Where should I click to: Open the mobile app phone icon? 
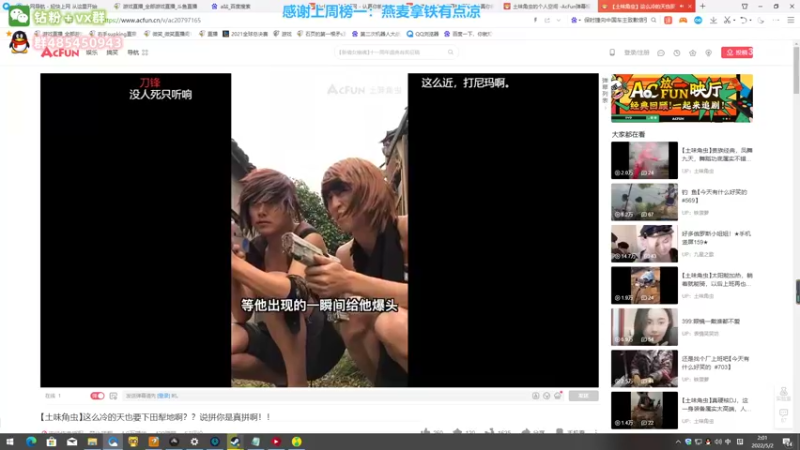pyautogui.click(x=612, y=53)
